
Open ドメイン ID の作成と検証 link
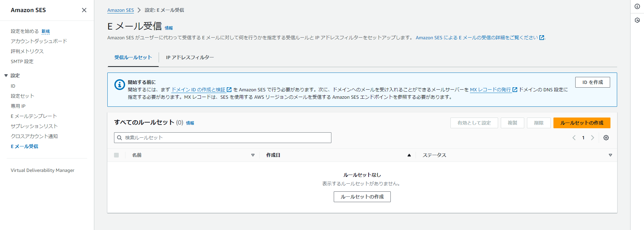click(x=202, y=90)
